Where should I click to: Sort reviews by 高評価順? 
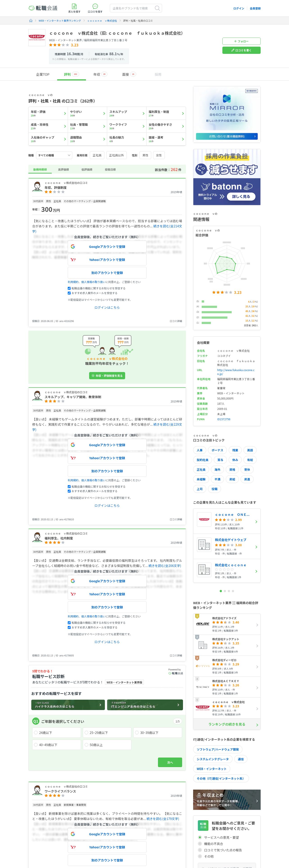coord(63,169)
